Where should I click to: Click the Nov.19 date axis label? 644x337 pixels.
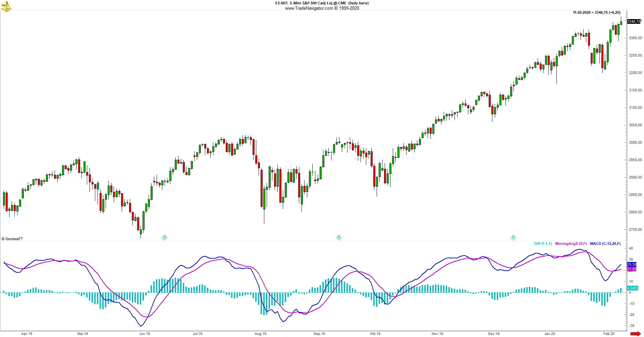point(437,334)
